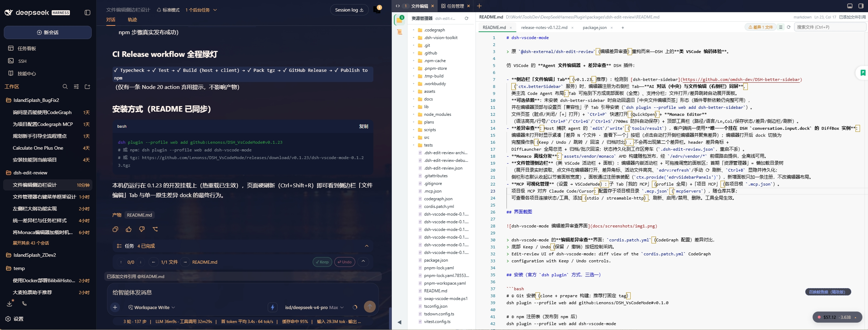Image resolution: width=868 pixels, height=330 pixels.
Task: Switch to the 对话 tab
Action: click(111, 20)
